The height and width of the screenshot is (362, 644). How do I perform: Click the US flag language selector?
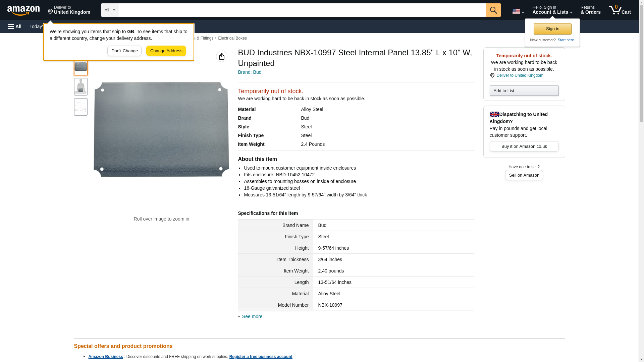[518, 11]
